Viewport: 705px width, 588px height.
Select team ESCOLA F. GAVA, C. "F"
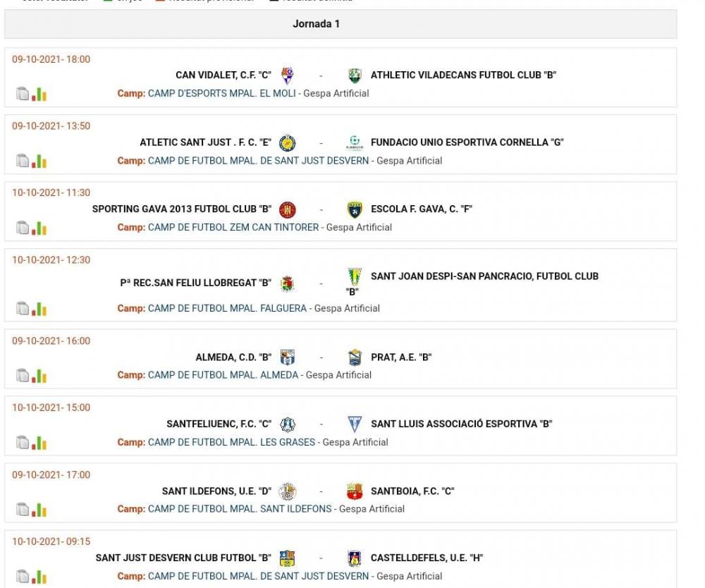coord(422,209)
